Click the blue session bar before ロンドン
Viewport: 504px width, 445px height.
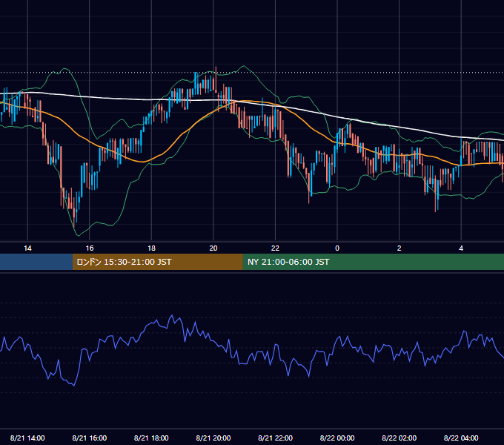pos(36,262)
